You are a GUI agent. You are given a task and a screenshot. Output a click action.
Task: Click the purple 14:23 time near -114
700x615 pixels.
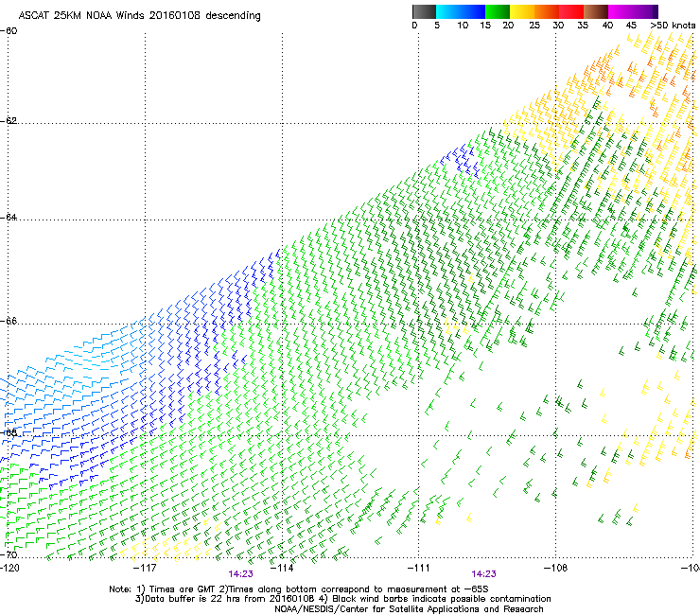pos(240,574)
